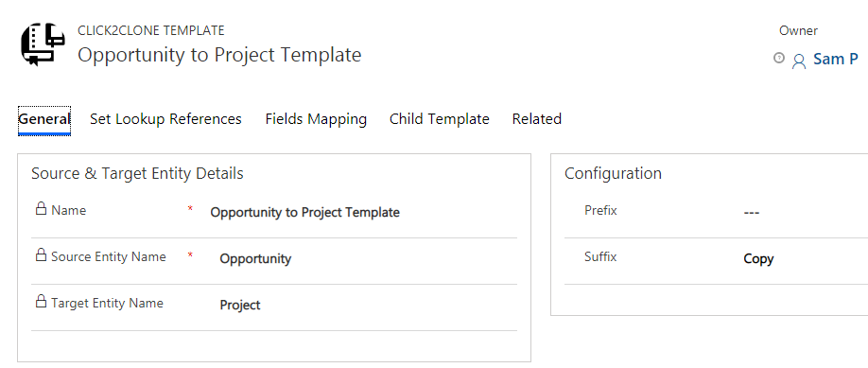Click the small status icon left of owner

tap(779, 58)
